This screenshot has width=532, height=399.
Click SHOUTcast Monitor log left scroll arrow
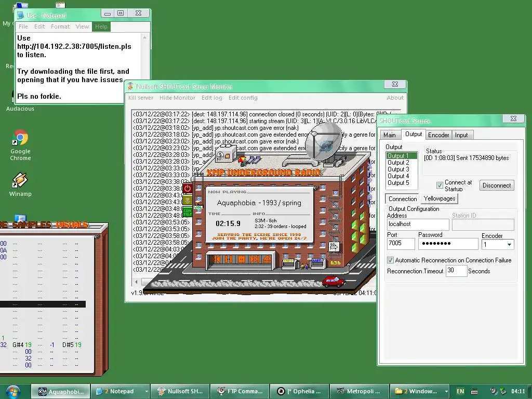click(137, 282)
